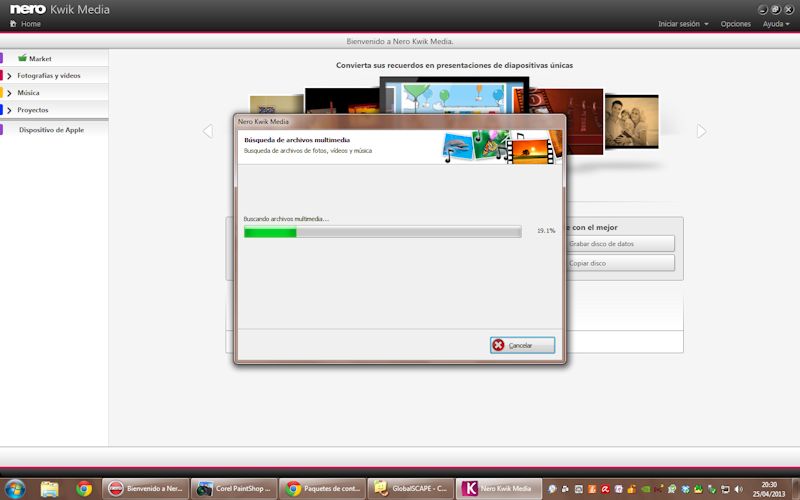This screenshot has width=800, height=500.
Task: Click Nero Kwik Media taskbar button
Action: [499, 489]
